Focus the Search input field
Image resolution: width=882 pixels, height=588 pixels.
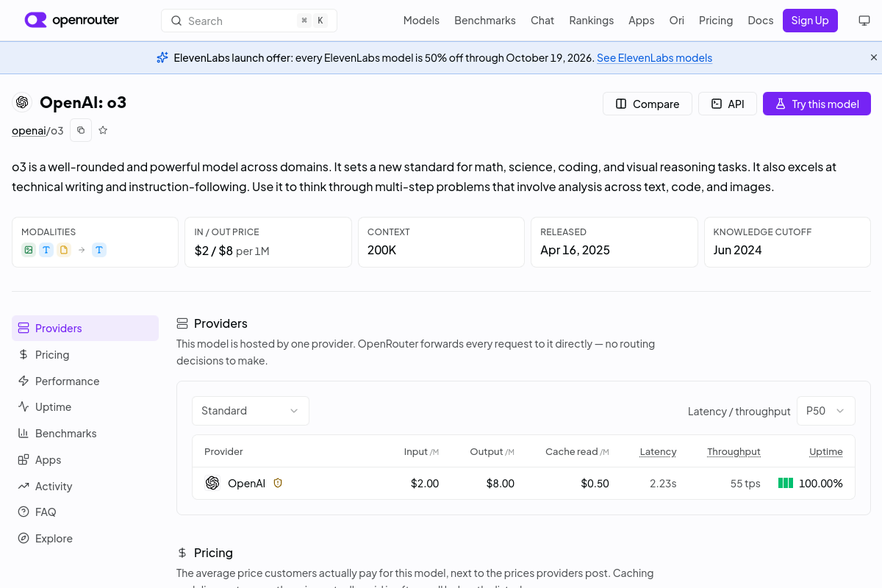point(249,21)
